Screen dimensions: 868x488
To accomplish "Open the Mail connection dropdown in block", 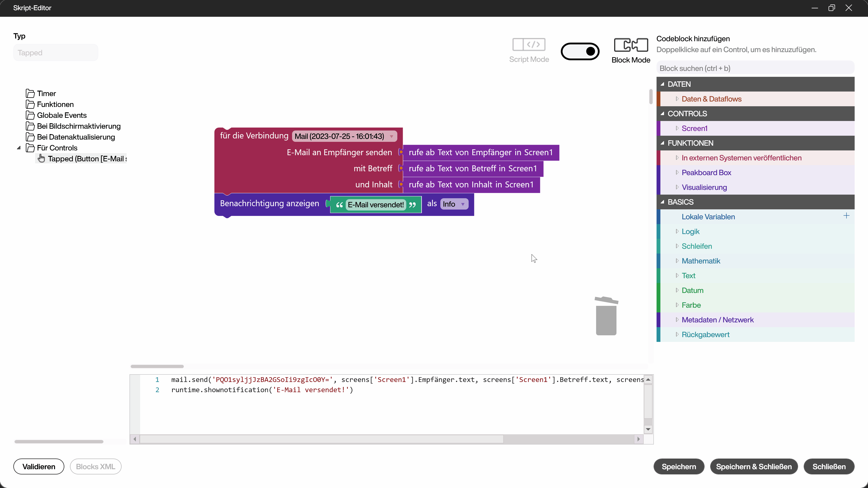I will (x=391, y=136).
